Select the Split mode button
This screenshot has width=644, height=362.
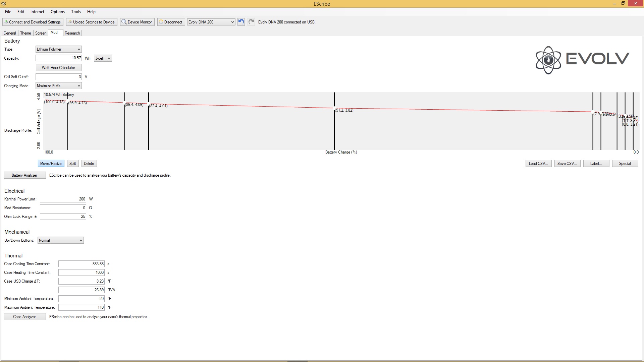(x=72, y=164)
